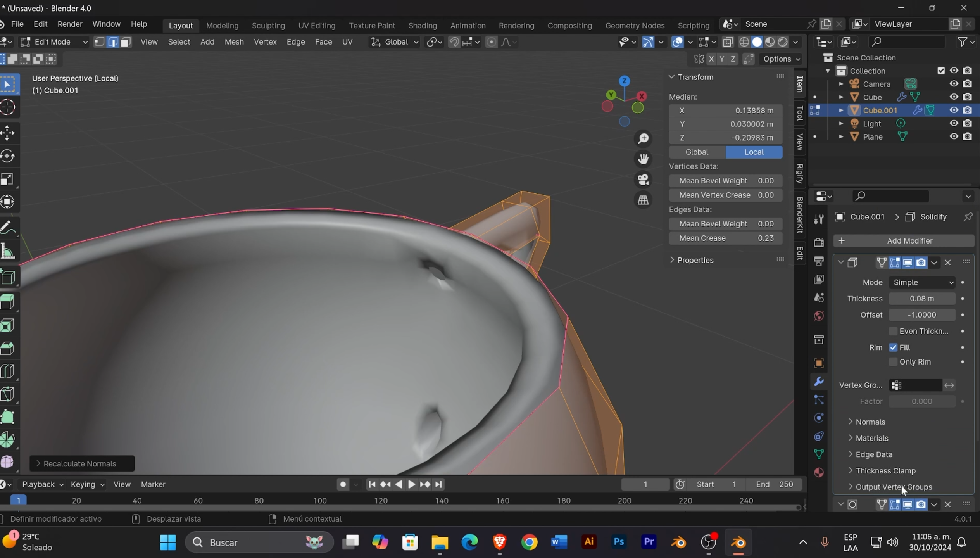This screenshot has width=980, height=558.
Task: Select the Knife tool
Action: pyautogui.click(x=8, y=394)
